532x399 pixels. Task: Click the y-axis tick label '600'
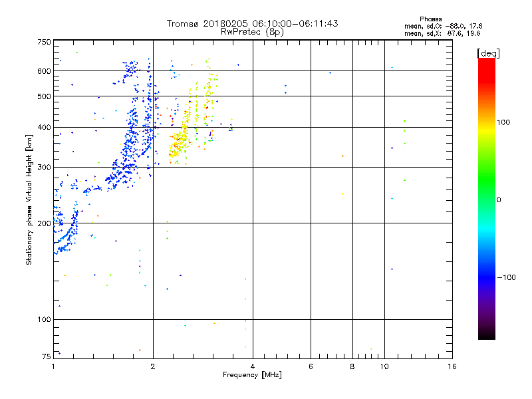pyautogui.click(x=44, y=71)
